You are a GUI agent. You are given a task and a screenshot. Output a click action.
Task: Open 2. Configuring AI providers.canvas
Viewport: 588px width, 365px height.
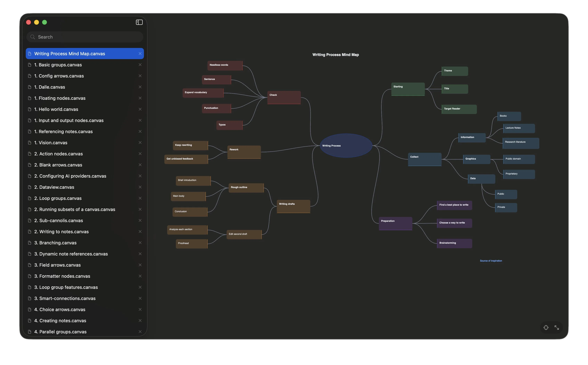click(x=85, y=176)
